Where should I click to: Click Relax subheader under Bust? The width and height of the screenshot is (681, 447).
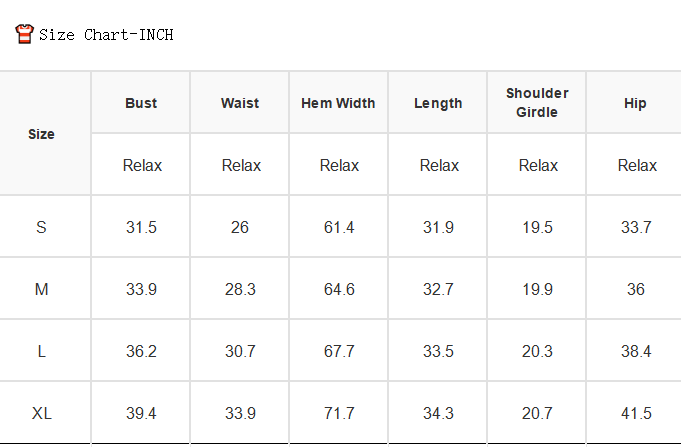click(142, 166)
